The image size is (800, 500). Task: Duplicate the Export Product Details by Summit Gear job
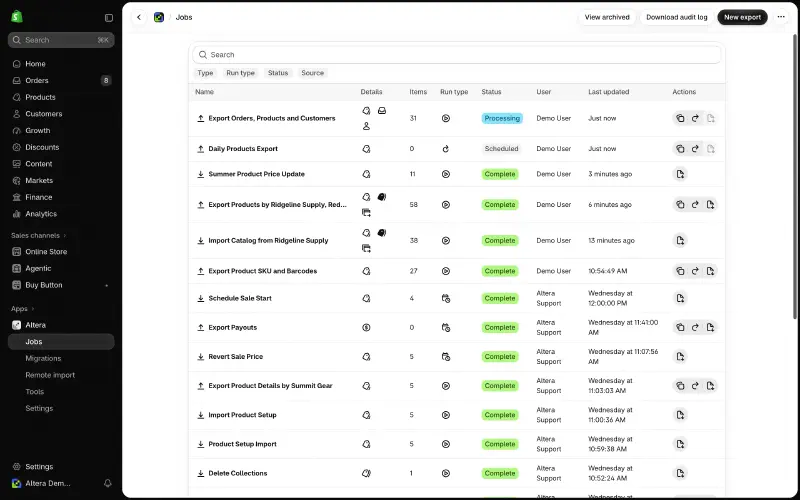[680, 386]
